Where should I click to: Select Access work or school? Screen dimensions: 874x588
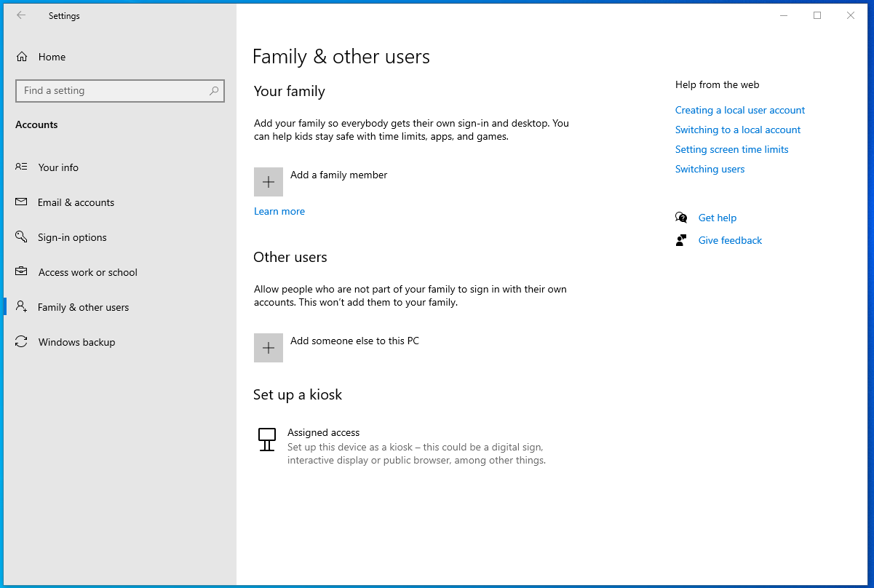point(88,272)
